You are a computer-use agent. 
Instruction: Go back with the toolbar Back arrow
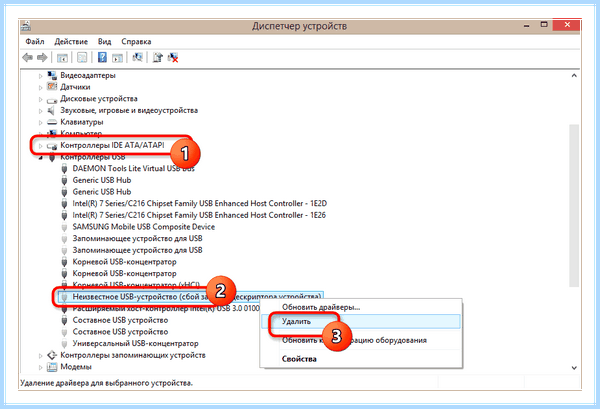coord(27,57)
